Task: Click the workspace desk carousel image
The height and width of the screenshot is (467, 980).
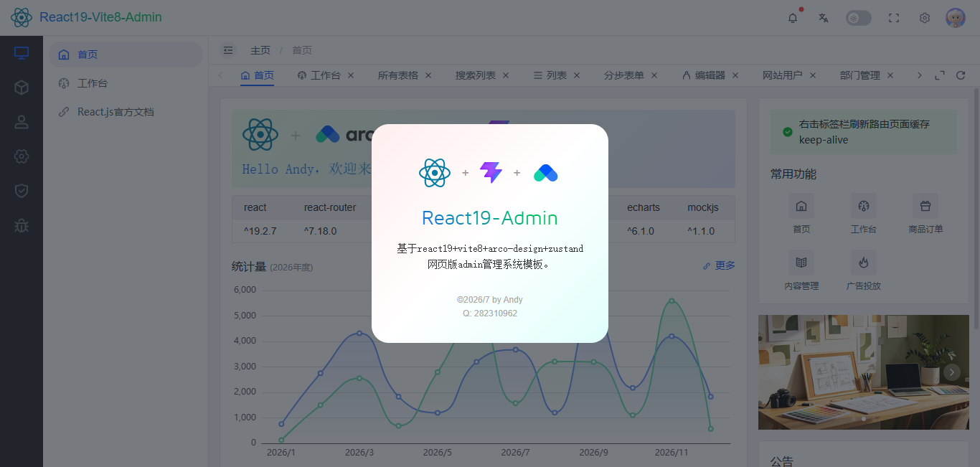Action: tap(863, 372)
